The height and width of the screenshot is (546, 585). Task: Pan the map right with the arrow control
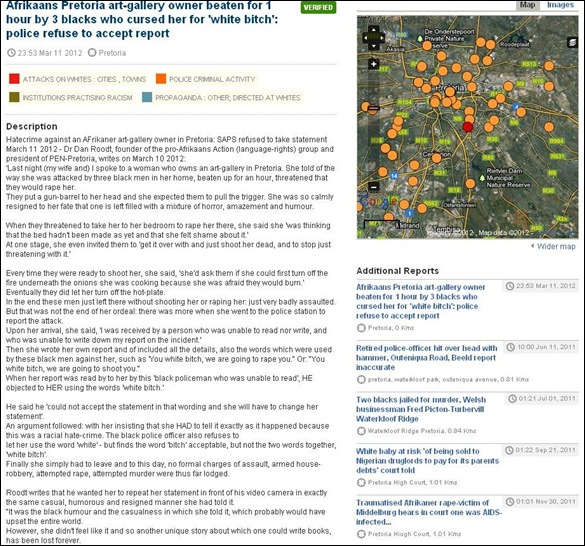381,38
